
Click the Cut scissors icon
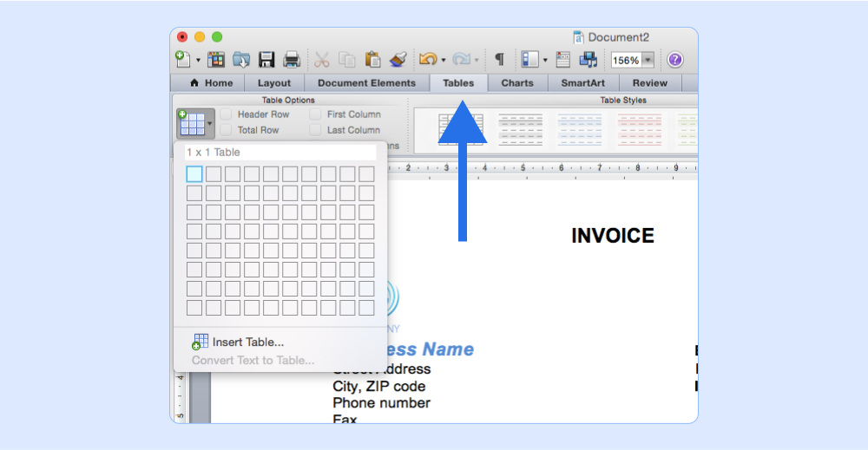point(322,59)
